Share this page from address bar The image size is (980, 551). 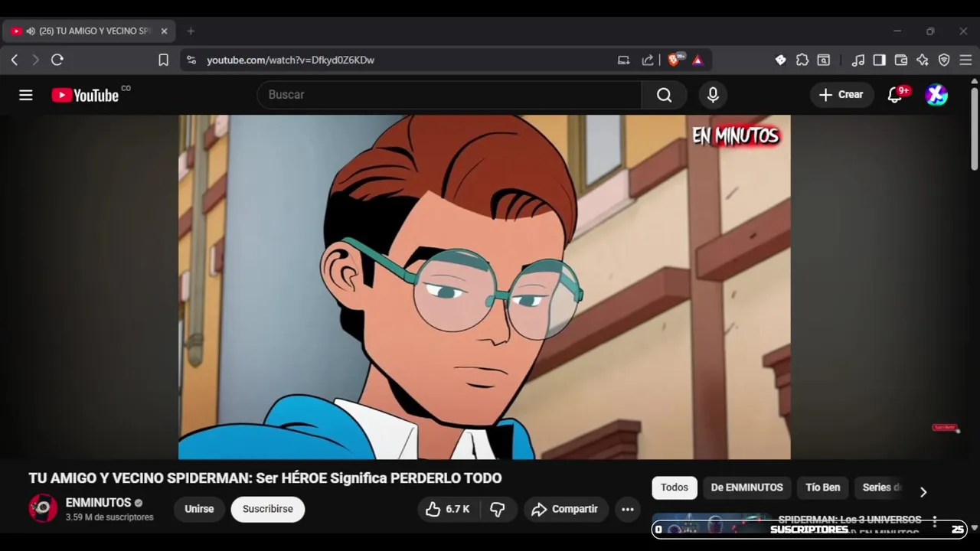tap(648, 60)
